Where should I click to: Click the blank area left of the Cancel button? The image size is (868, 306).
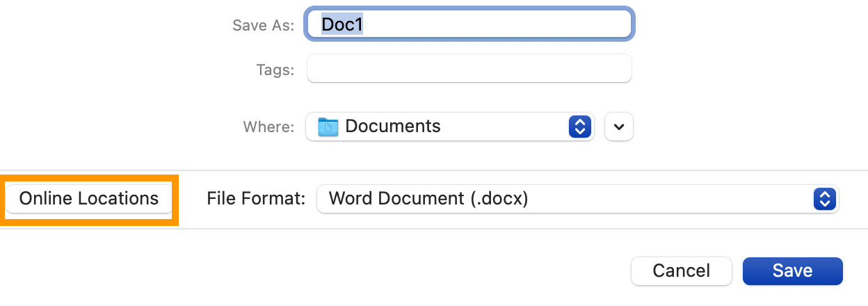(x=417, y=271)
